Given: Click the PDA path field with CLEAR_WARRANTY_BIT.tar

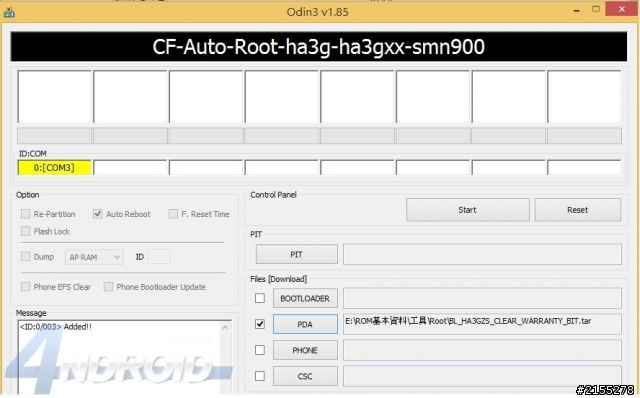Looking at the screenshot, I should [x=482, y=324].
